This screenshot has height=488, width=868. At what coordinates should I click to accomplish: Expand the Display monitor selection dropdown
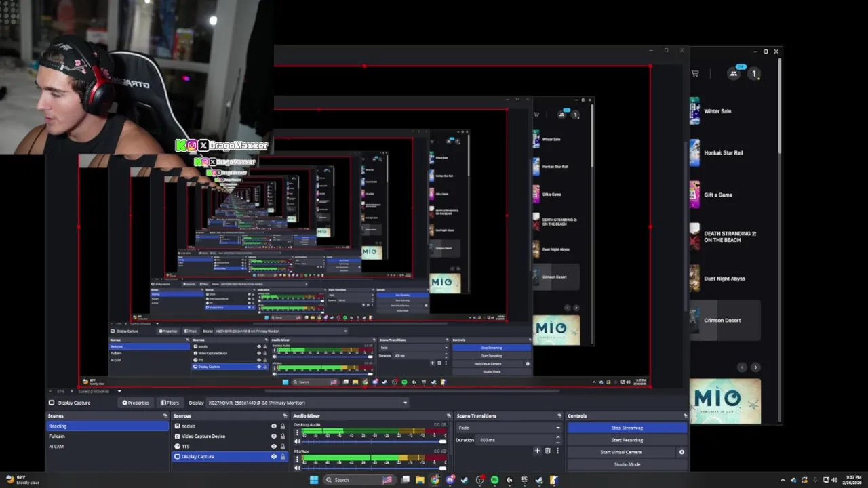[307, 403]
